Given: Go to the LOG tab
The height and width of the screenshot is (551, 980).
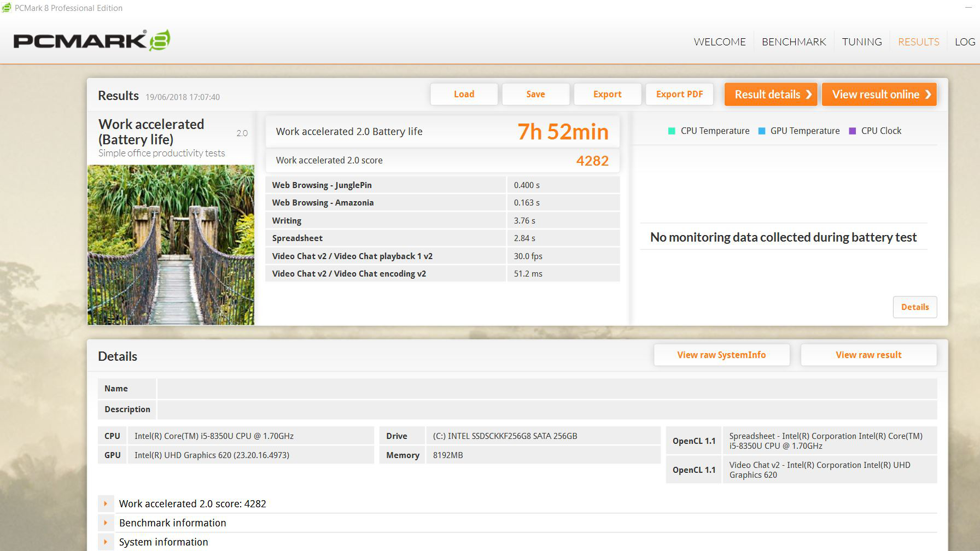Looking at the screenshot, I should (965, 42).
